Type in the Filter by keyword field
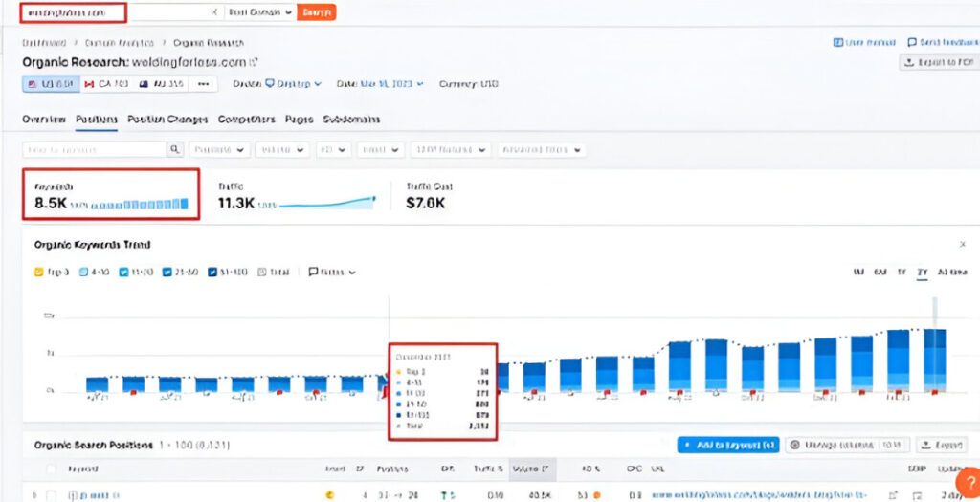This screenshot has height=502, width=980. point(94,150)
